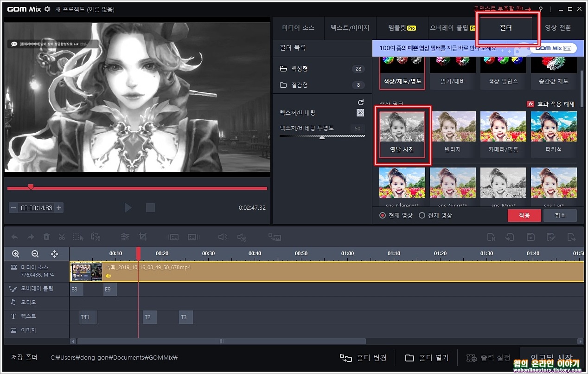Play the preview video
Screen dimensions: 588x374
point(128,207)
